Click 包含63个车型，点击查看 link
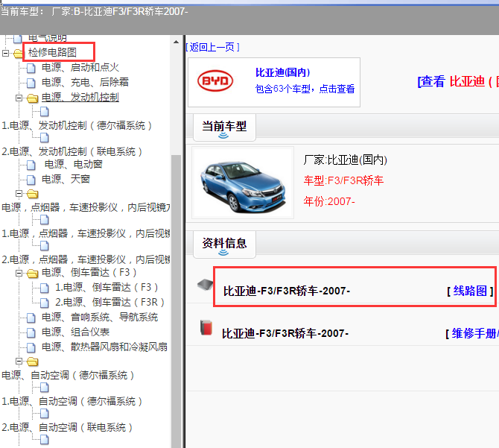 click(x=305, y=89)
